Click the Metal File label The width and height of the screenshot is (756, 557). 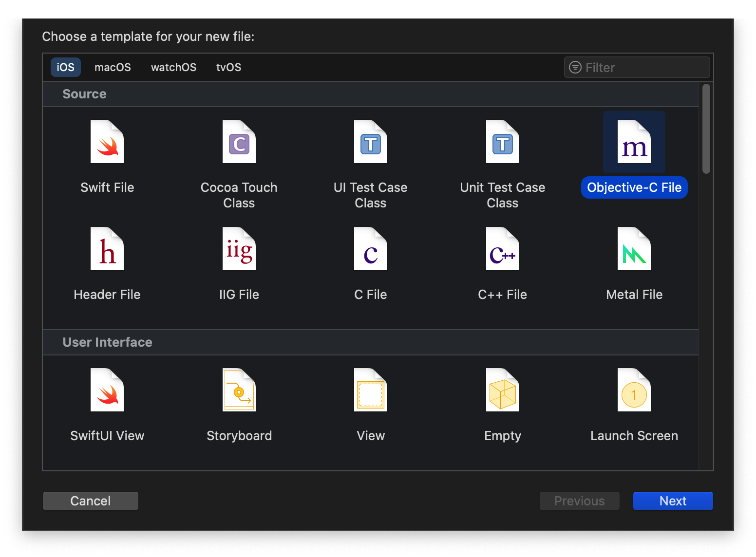634,295
